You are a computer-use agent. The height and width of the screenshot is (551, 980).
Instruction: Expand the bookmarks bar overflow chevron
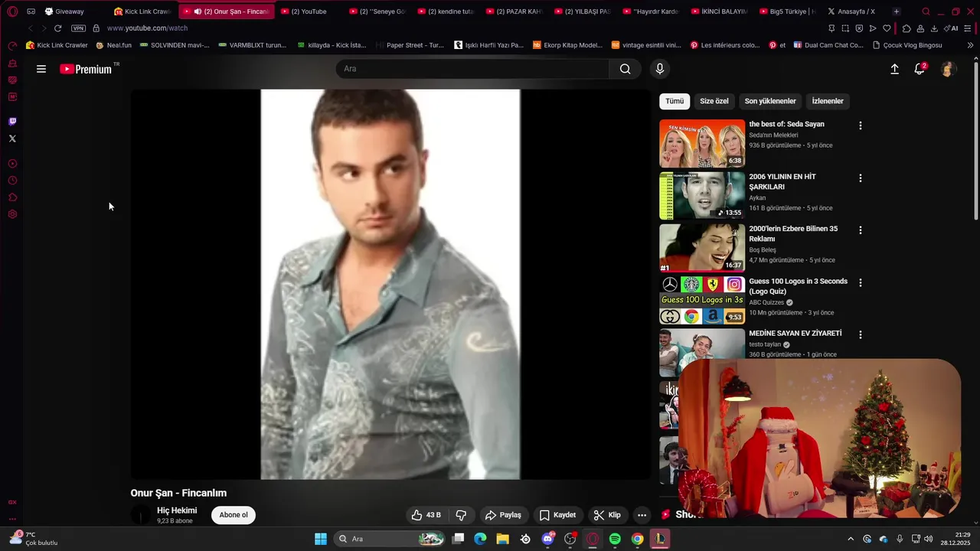point(970,45)
